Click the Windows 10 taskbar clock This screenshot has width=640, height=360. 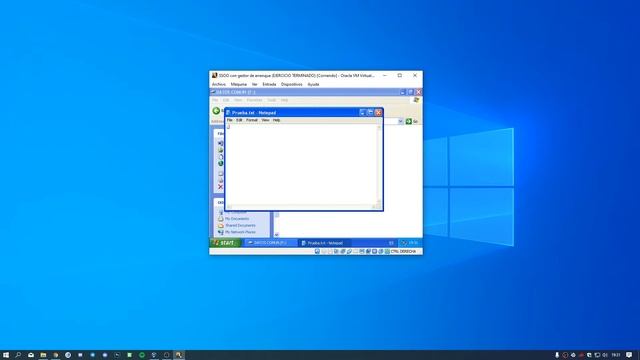[616, 355]
